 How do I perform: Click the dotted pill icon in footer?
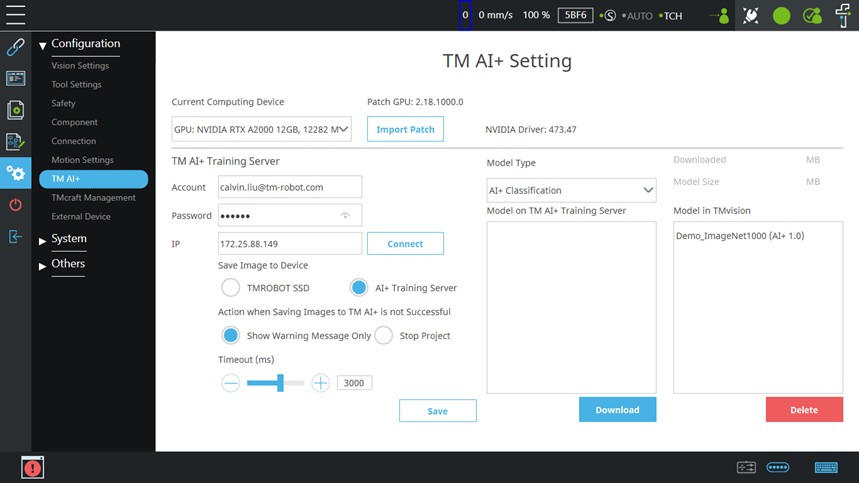coord(778,467)
